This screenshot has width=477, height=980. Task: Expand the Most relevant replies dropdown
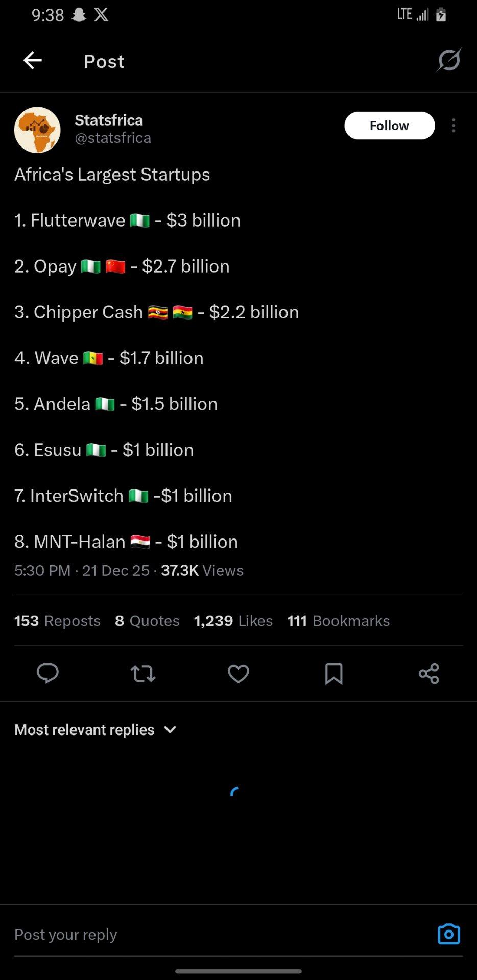85,730
